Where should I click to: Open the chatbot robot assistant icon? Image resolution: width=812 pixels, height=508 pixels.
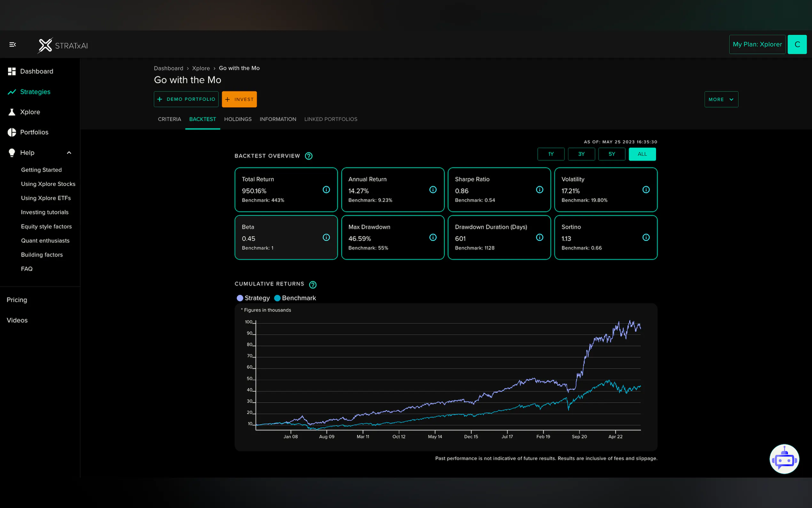pos(784,459)
